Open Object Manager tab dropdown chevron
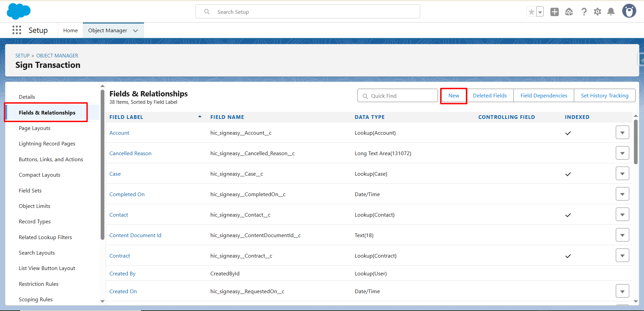The height and width of the screenshot is (311, 644). coord(136,31)
